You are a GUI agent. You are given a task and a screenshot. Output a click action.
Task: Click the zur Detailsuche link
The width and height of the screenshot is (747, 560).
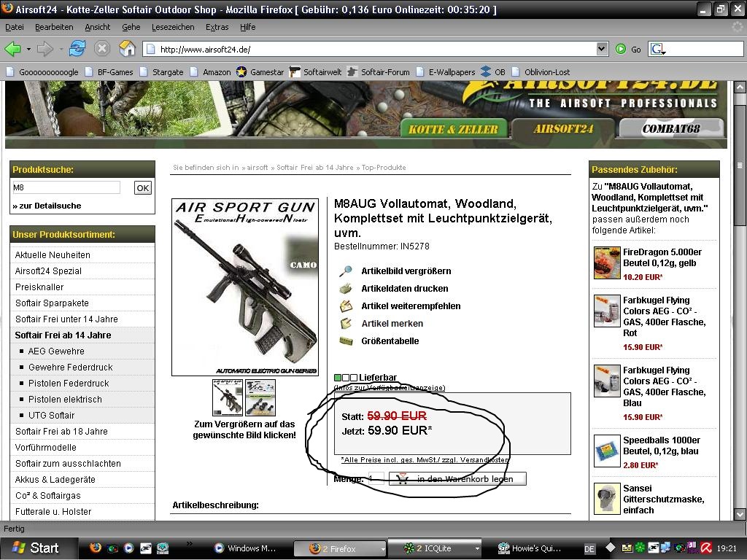pyautogui.click(x=47, y=206)
